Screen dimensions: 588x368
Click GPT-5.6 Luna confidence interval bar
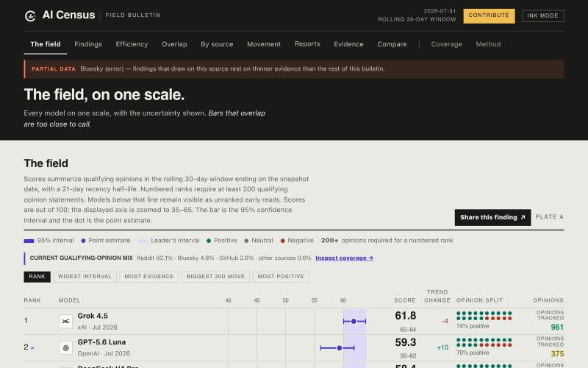337,348
